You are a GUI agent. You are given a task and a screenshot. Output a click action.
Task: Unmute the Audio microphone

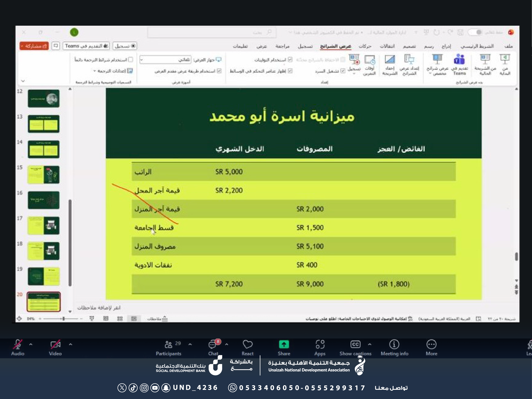(18, 345)
